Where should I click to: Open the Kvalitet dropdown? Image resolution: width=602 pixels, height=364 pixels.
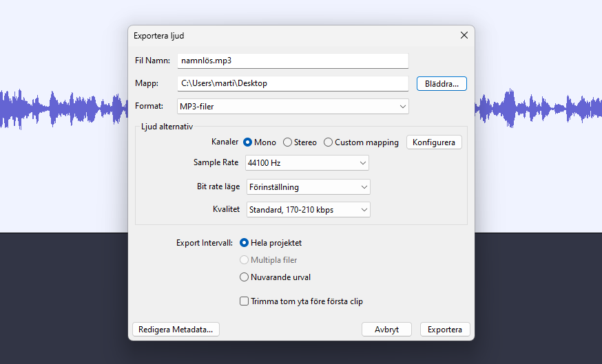click(x=309, y=209)
